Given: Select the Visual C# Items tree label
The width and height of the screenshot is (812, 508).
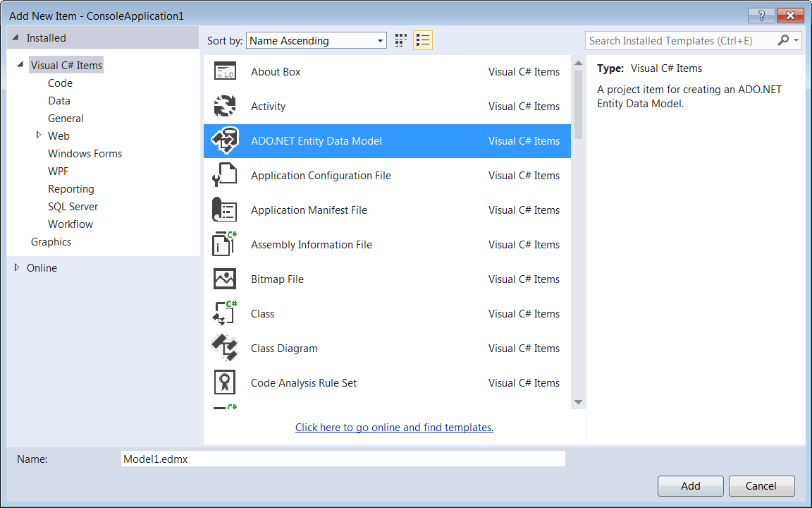Looking at the screenshot, I should [66, 65].
